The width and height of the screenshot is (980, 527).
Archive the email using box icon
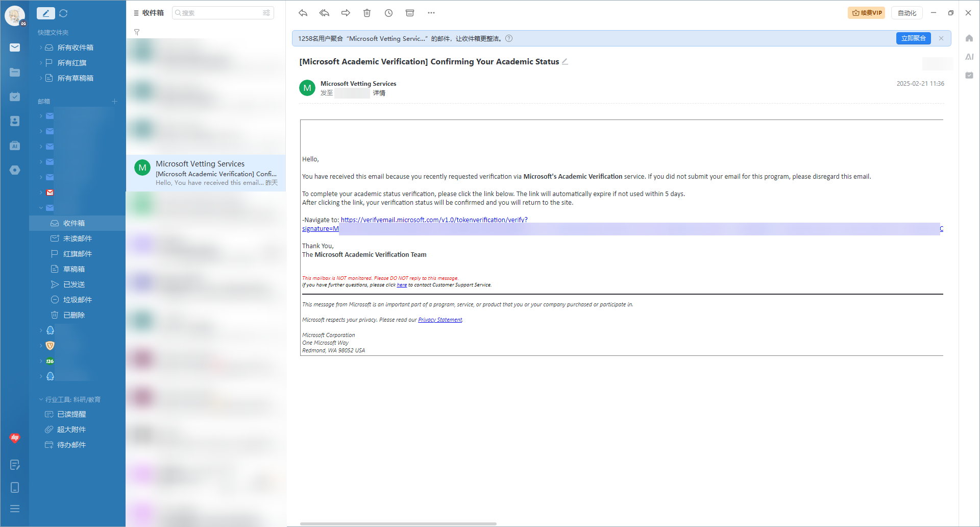coord(410,13)
